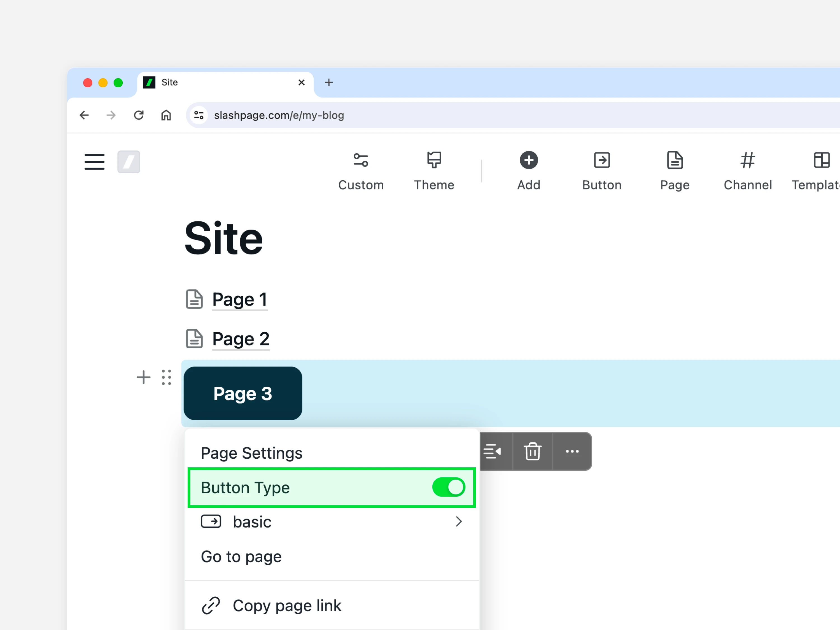Click the Page 2 document icon
This screenshot has width=840, height=630.
click(x=194, y=339)
